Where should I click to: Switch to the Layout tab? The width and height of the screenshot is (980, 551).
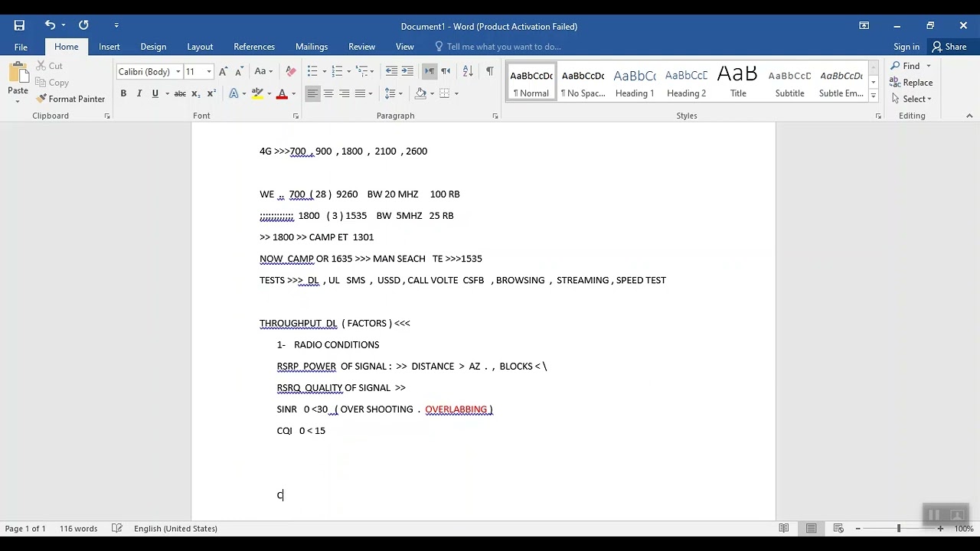200,47
